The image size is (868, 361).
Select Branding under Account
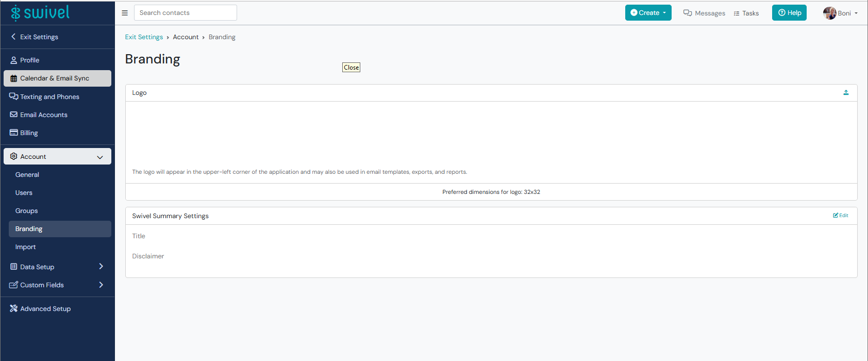60,229
